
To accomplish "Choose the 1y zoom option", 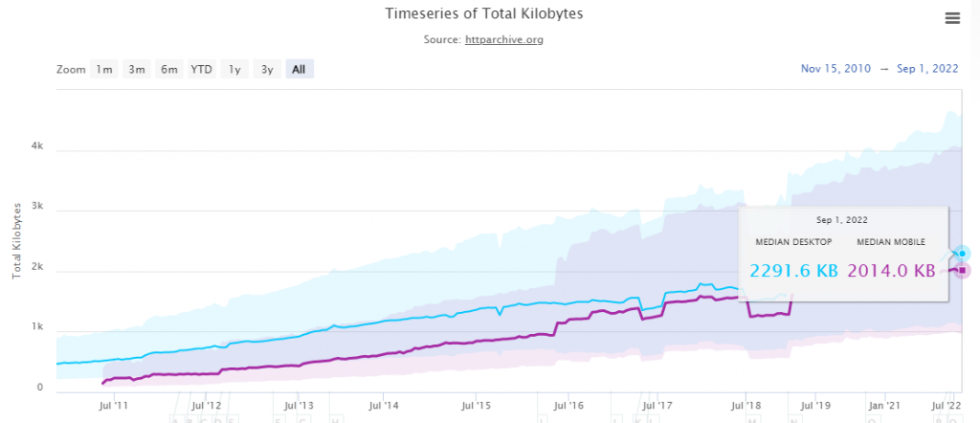I will coord(234,69).
